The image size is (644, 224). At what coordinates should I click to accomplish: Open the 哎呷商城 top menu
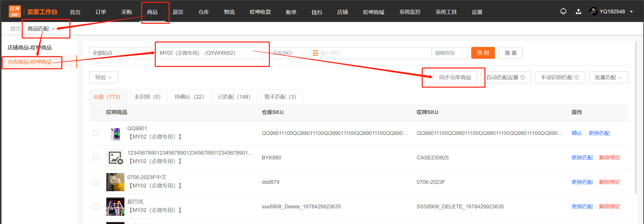(374, 12)
